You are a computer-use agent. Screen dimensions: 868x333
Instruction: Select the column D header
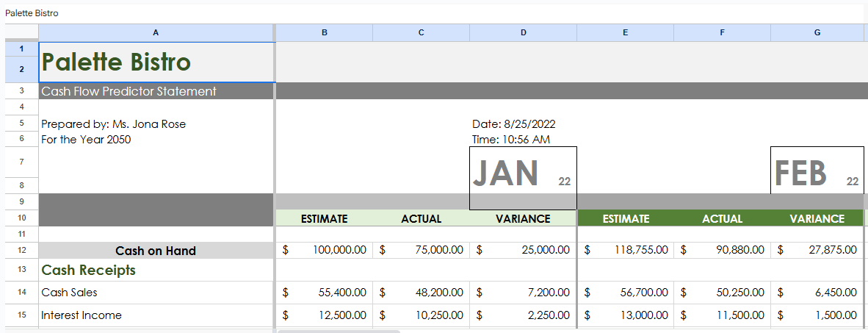[523, 32]
